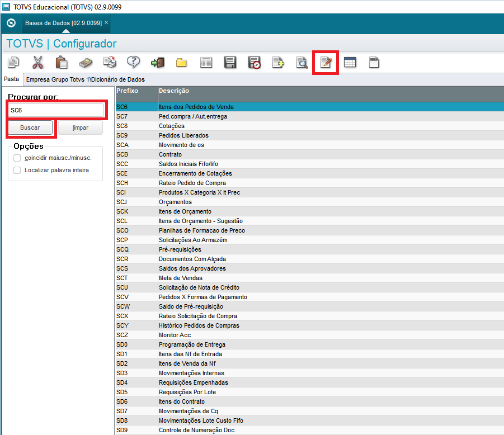Select SD3 Movimentações Internas row

tap(310, 373)
